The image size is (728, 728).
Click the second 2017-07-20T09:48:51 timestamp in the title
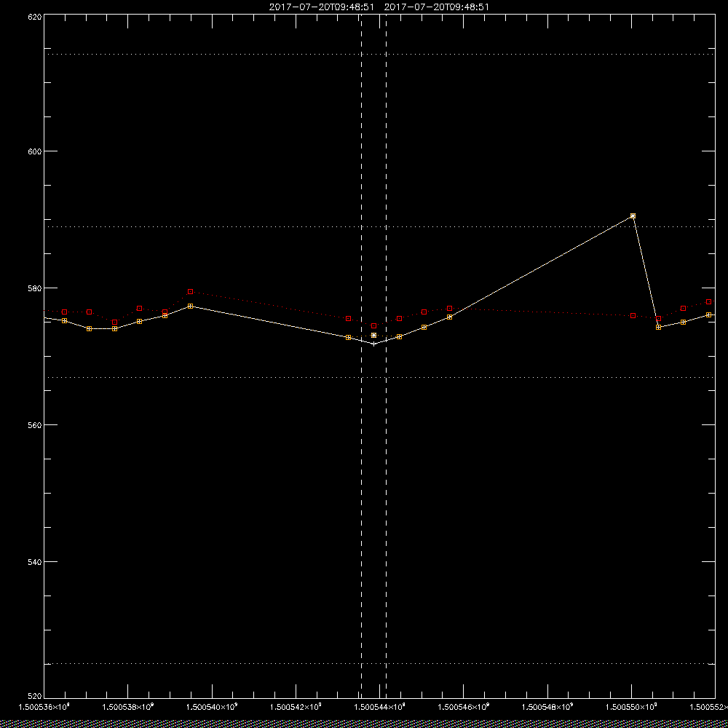(436, 7)
